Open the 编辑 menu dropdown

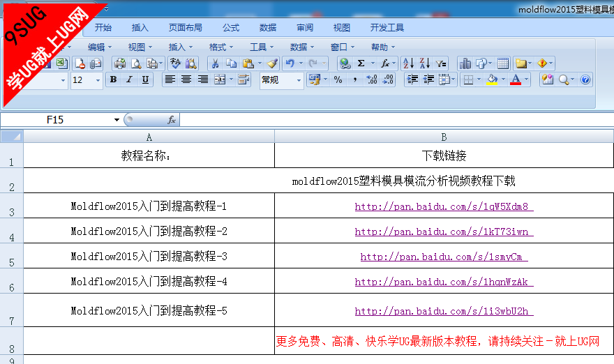coord(100,47)
